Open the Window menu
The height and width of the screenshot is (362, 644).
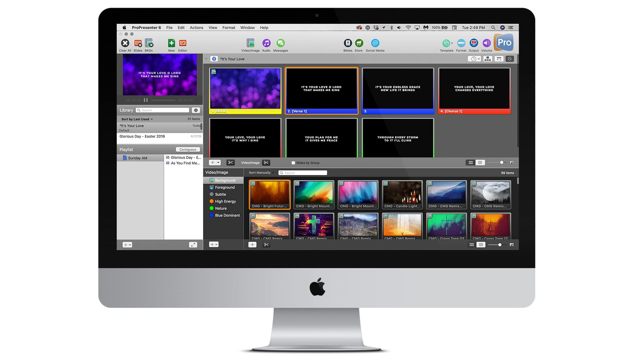(x=248, y=27)
